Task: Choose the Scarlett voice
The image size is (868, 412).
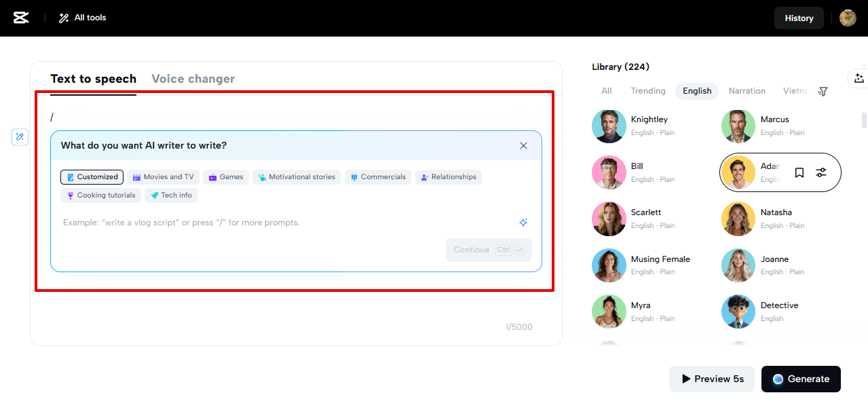Action: [649, 219]
